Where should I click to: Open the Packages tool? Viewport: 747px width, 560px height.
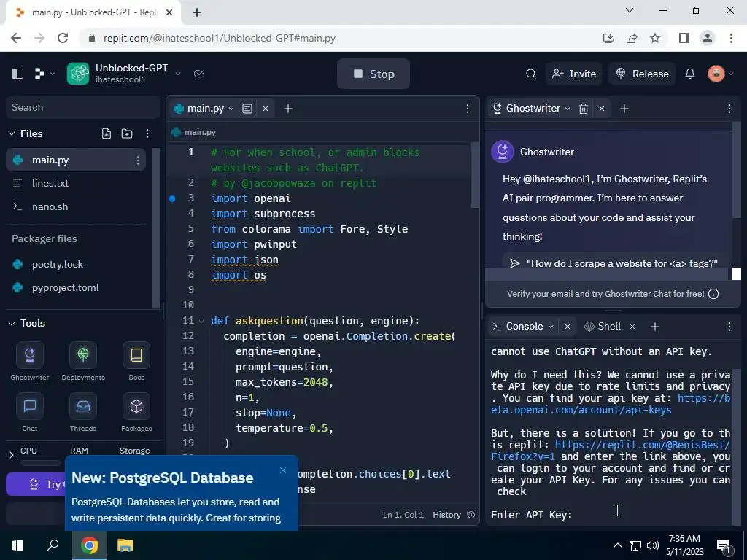pos(136,413)
